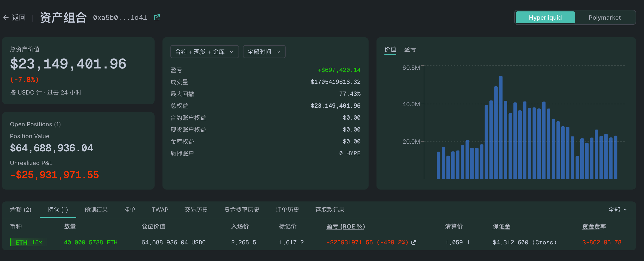Viewport: 644px width, 261px height.
Task: Select the 价值 chart tab
Action: [390, 49]
